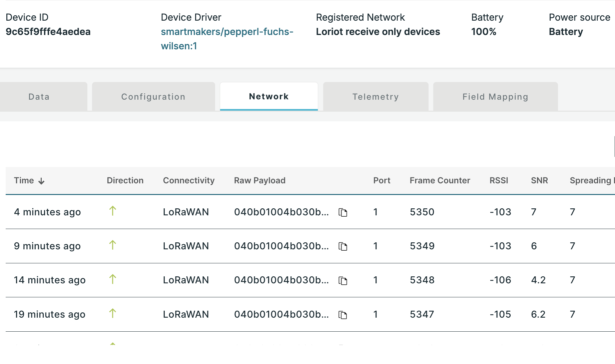Viewport: 615px width, 364px height.
Task: Click uplink arrow in 9 minutes ago row
Action: (113, 245)
